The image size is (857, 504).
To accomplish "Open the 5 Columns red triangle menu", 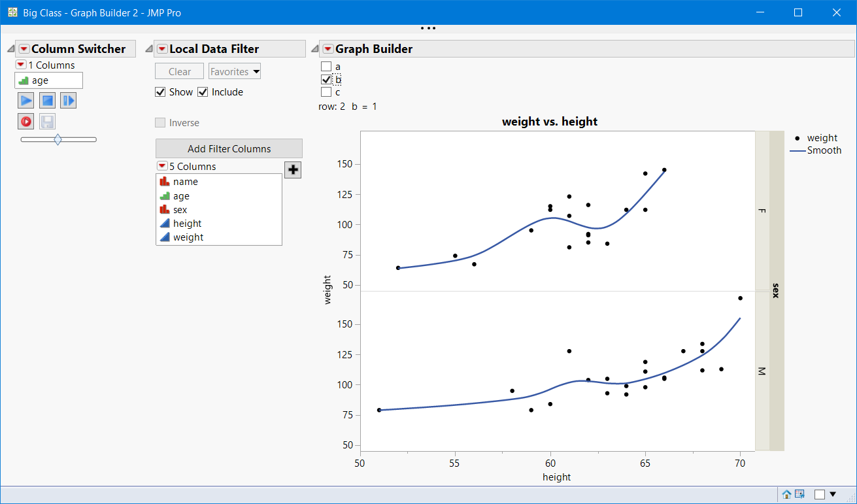I will point(161,165).
